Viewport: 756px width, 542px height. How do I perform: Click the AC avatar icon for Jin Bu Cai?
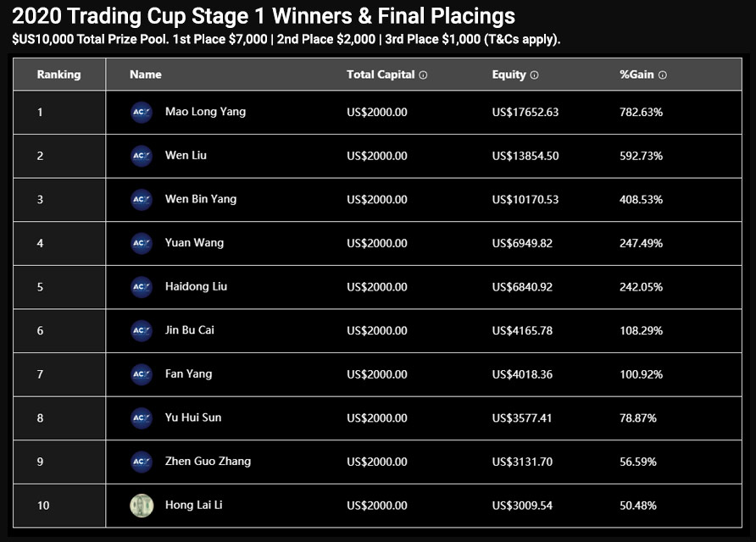pyautogui.click(x=141, y=330)
